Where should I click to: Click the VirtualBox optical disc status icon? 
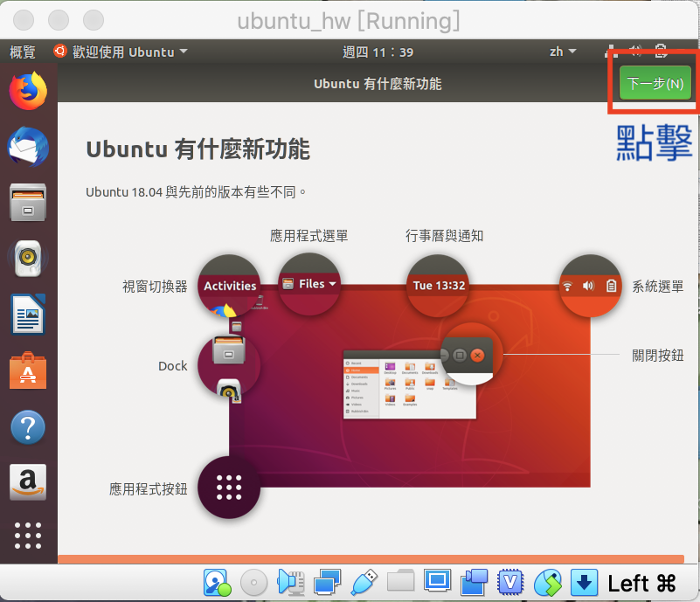pyautogui.click(x=254, y=583)
